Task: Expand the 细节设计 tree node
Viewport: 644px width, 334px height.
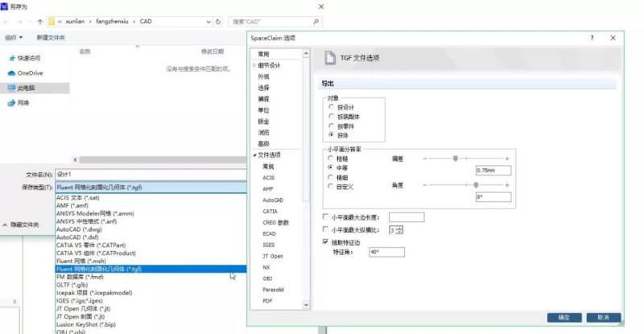Action: click(x=254, y=65)
